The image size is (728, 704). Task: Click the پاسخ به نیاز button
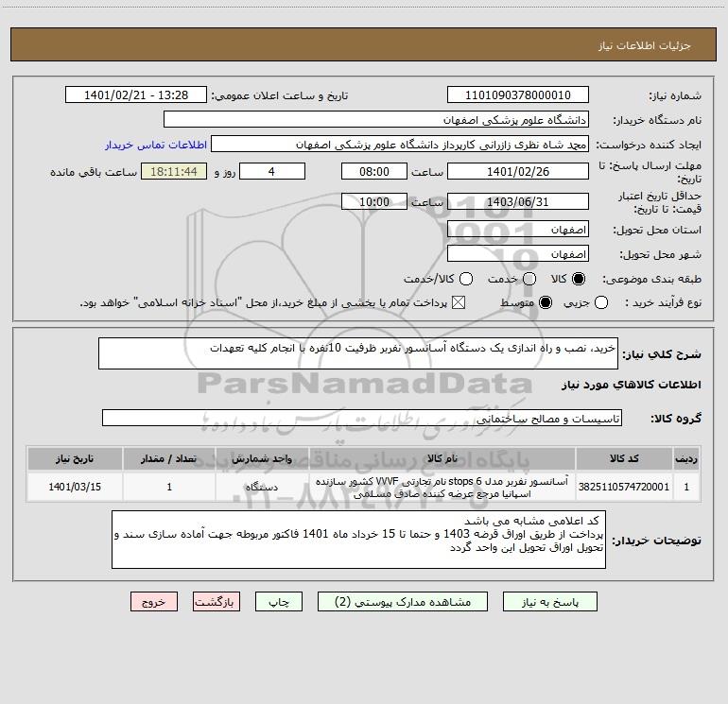[550, 602]
